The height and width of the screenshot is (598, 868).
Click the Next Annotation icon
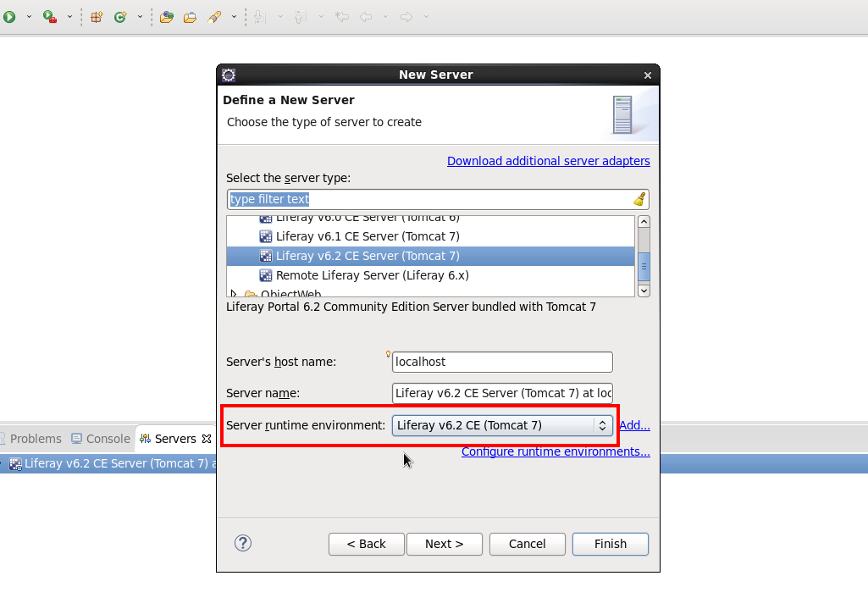click(260, 17)
